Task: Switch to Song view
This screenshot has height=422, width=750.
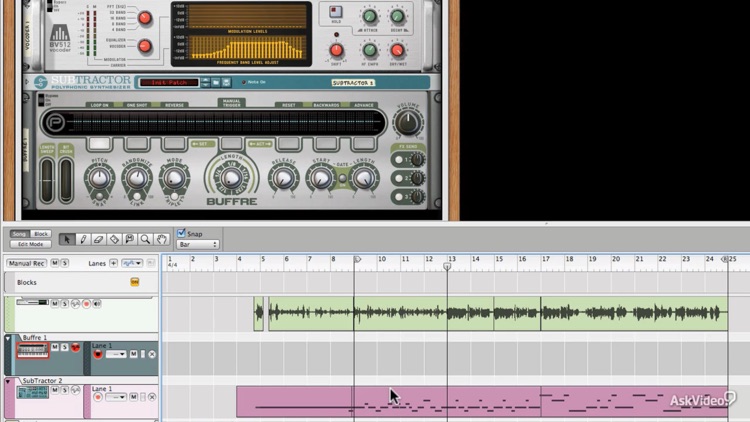Action: 19,234
